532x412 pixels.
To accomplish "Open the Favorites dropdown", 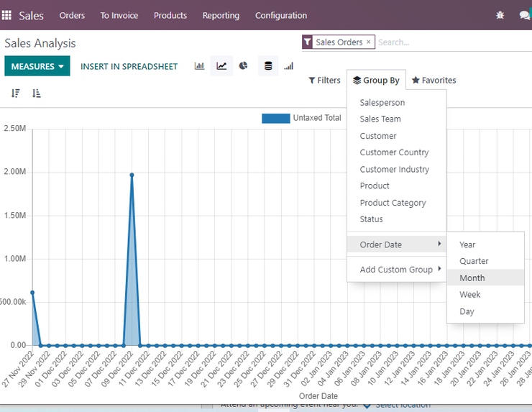I will tap(434, 81).
